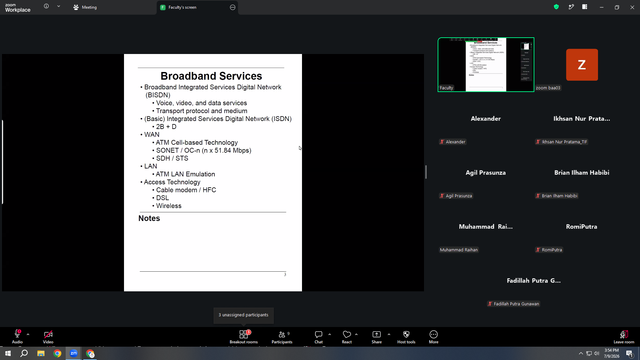640x360 pixels.
Task: Click the orange Z participant avatar
Action: (582, 64)
